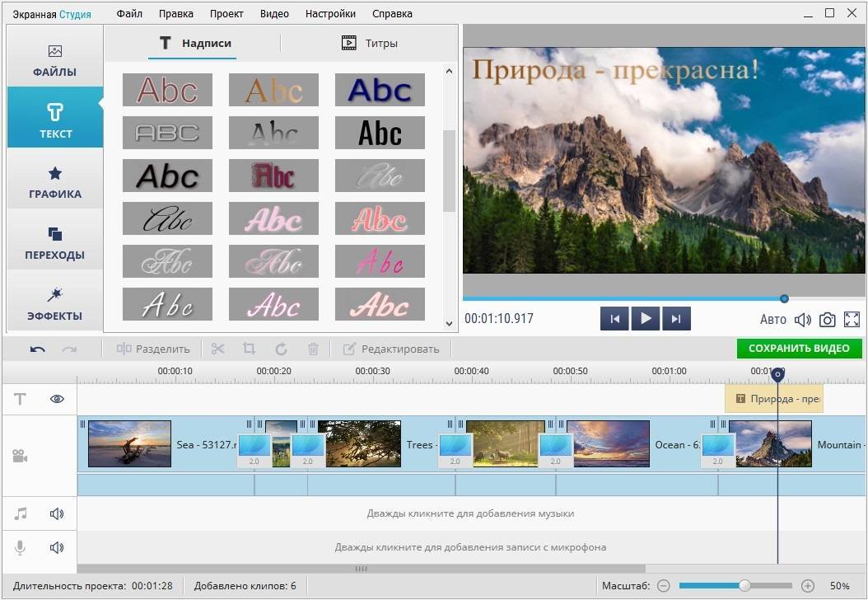Screen dimensions: 868x600
Task: Mute the music track speaker
Action: pyautogui.click(x=57, y=513)
